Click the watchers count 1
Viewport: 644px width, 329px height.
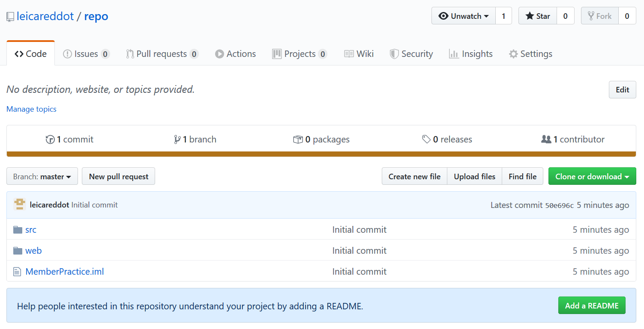503,16
